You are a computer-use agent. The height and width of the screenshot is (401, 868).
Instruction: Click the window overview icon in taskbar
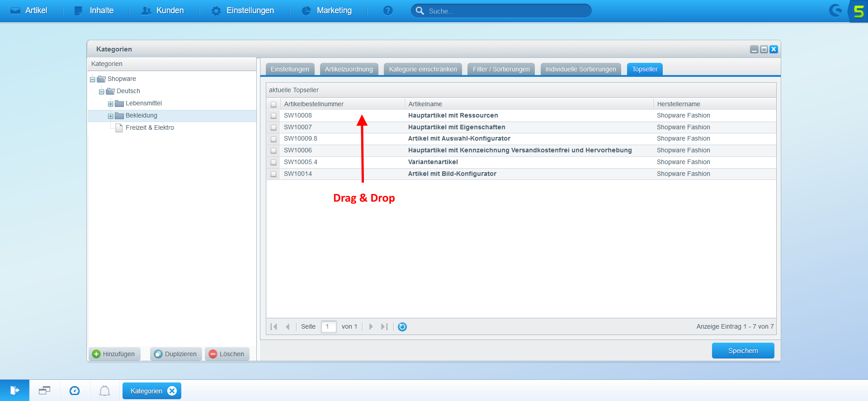click(x=44, y=391)
